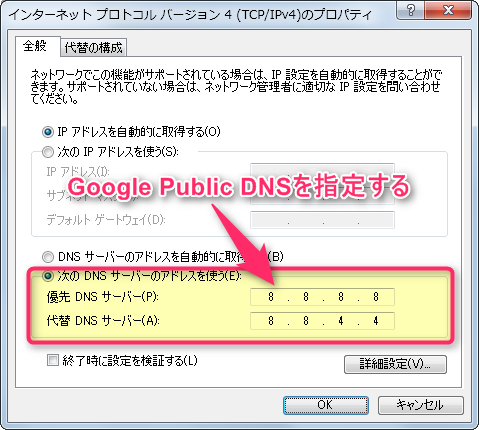Close the TCP/IPv4 properties dialog
479x430 pixels.
tap(448, 10)
